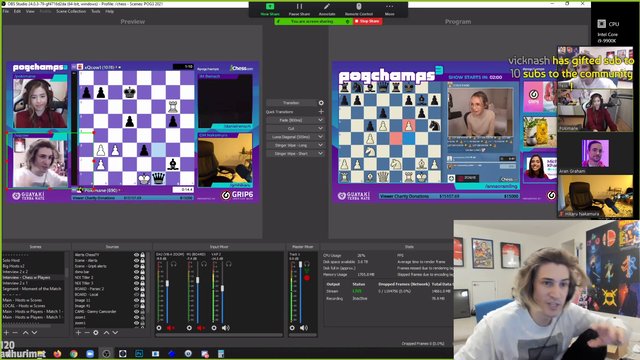
Task: Click Remote Control in Zoom toolbar
Action: 359,9
